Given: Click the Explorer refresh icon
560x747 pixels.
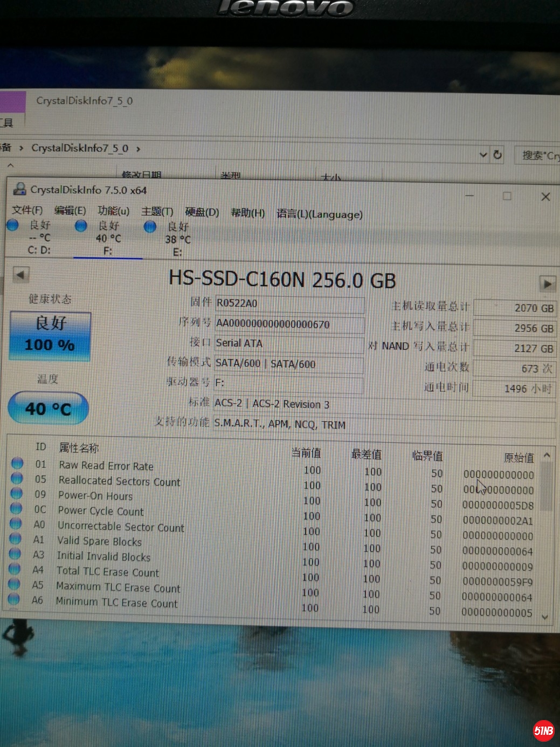Looking at the screenshot, I should 497,155.
